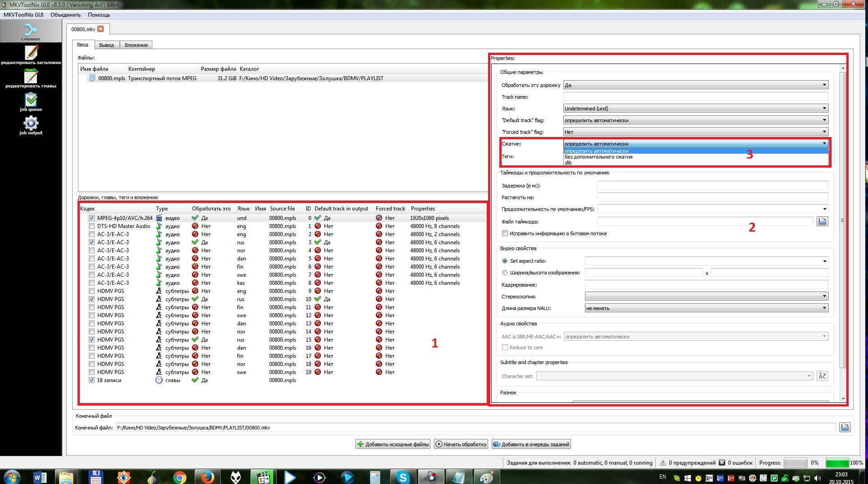868x484 pixels.
Task: Click the 'Начать обработку' button
Action: coord(461,444)
